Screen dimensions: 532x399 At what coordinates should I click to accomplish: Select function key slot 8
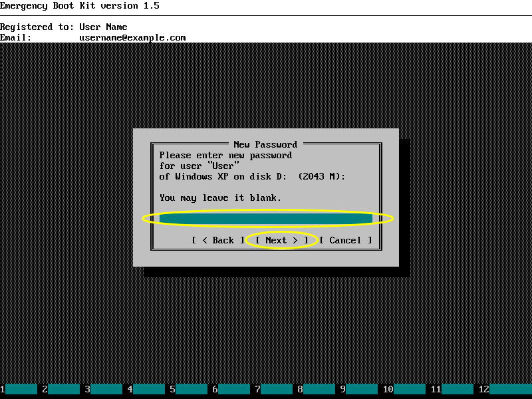[317, 389]
